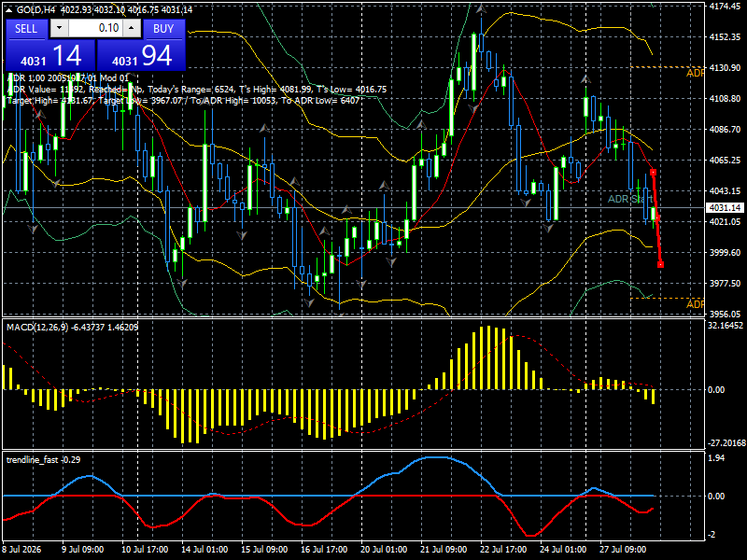The width and height of the screenshot is (747, 560).
Task: Click the 10 Jul 17:00 time label
Action: 145,550
